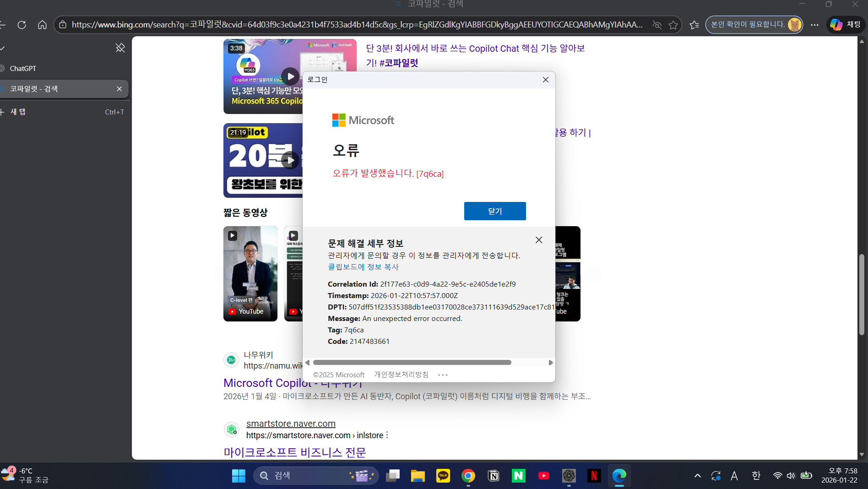The width and height of the screenshot is (868, 489).
Task: Select the Timestamp value text
Action: click(x=414, y=295)
